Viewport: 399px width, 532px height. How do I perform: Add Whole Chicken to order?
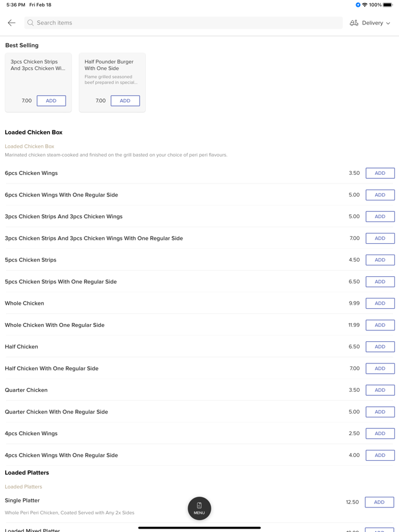[x=380, y=304]
